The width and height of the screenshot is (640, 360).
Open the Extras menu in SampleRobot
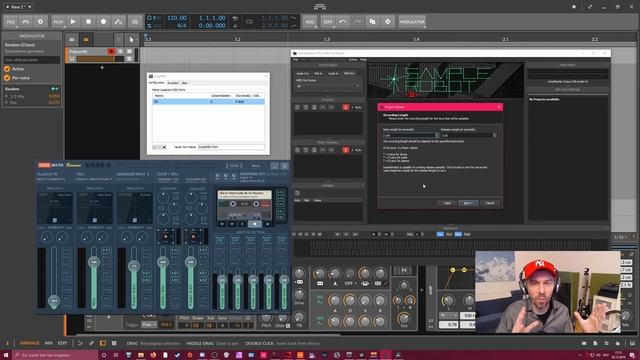pos(353,60)
